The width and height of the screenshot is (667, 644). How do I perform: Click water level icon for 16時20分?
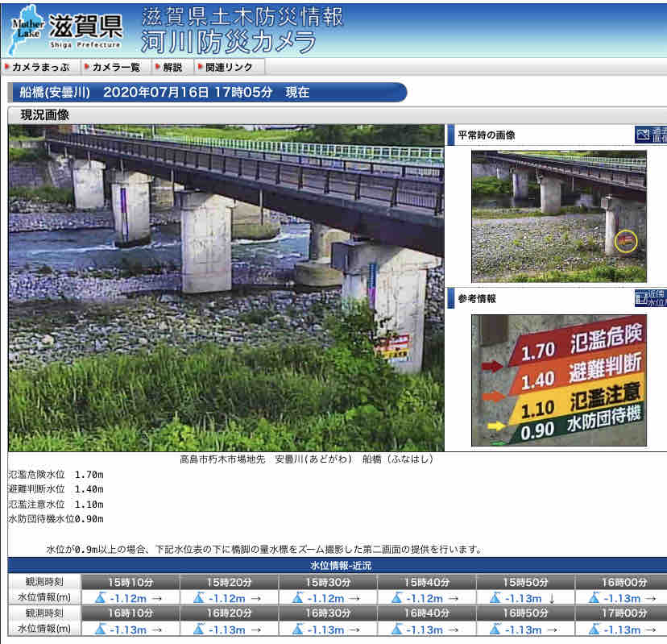199,629
